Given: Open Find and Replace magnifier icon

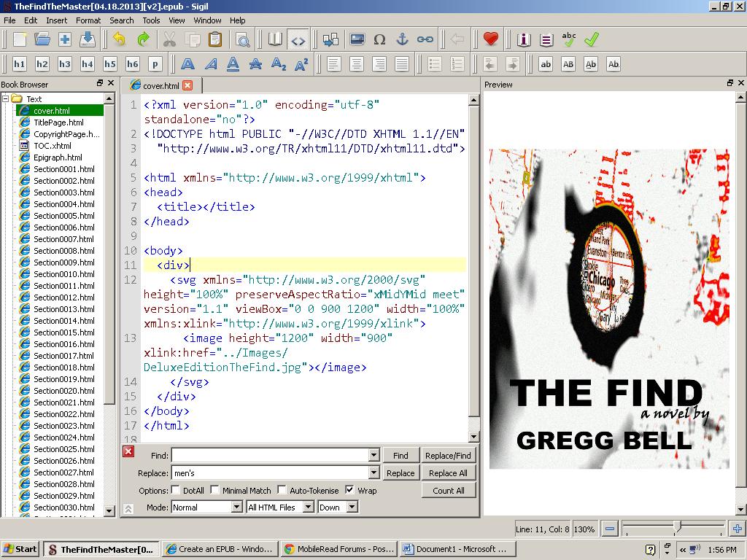Looking at the screenshot, I should point(243,39).
